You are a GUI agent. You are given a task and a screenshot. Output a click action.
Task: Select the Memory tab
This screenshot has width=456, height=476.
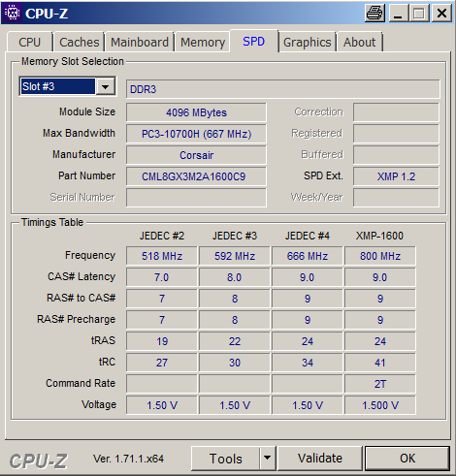[203, 42]
